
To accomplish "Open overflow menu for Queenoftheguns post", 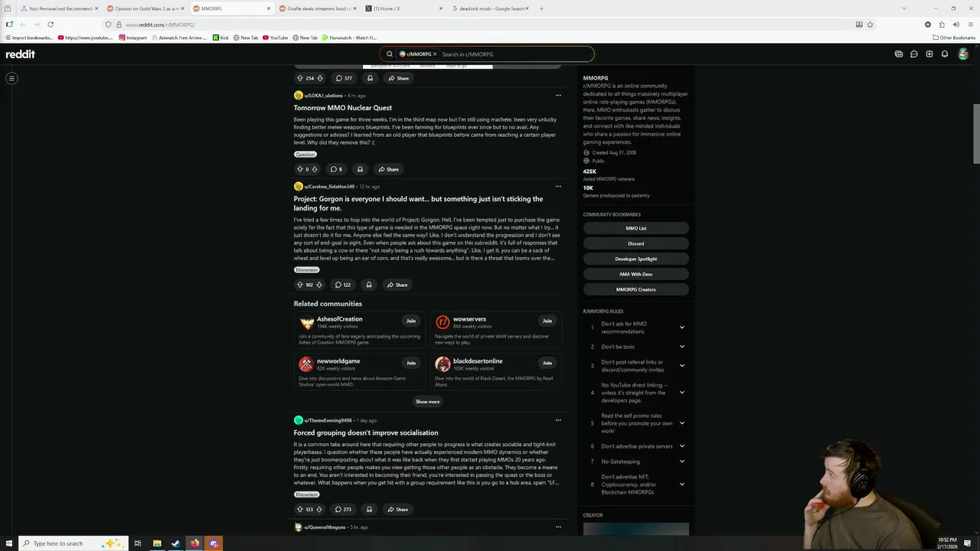I will pyautogui.click(x=558, y=527).
